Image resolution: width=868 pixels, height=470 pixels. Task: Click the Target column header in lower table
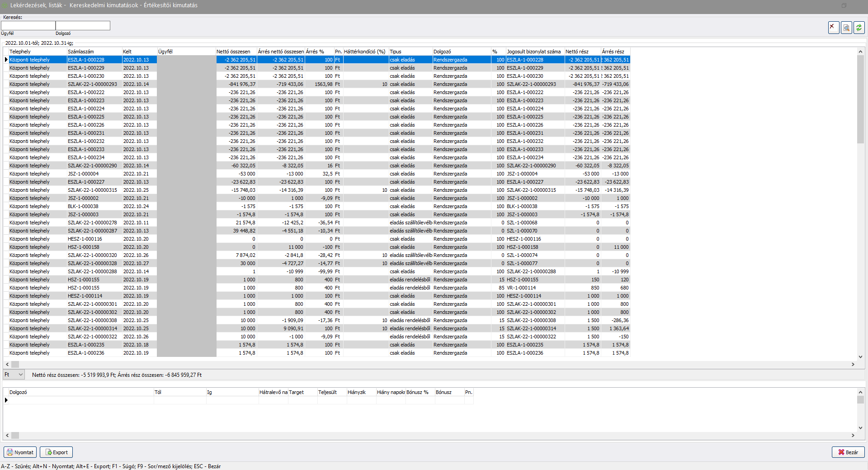coord(302,392)
